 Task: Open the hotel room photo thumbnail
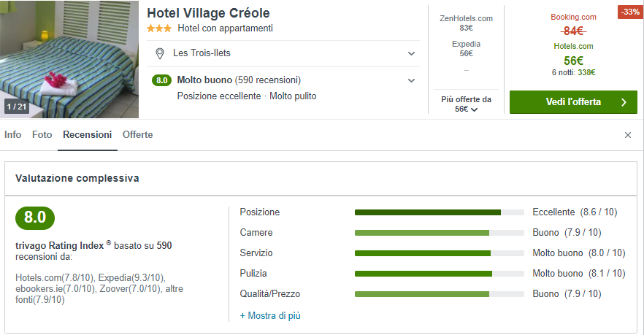tap(69, 58)
